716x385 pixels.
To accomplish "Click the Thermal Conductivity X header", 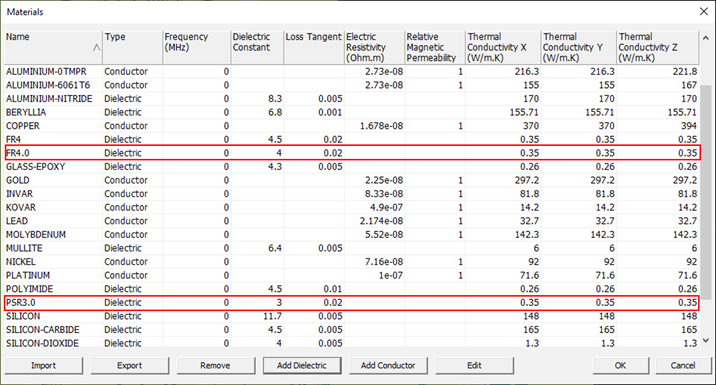I will point(503,47).
